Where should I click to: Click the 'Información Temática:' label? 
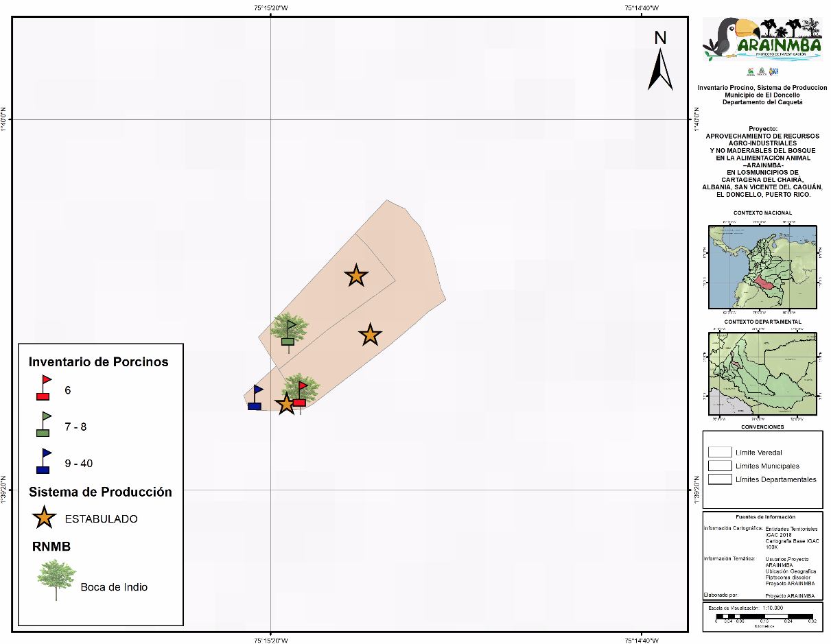click(x=729, y=558)
